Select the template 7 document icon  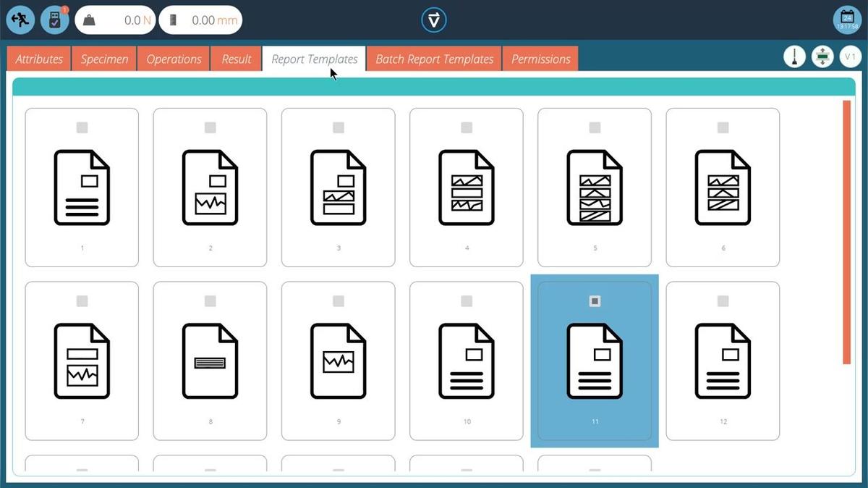click(x=82, y=361)
